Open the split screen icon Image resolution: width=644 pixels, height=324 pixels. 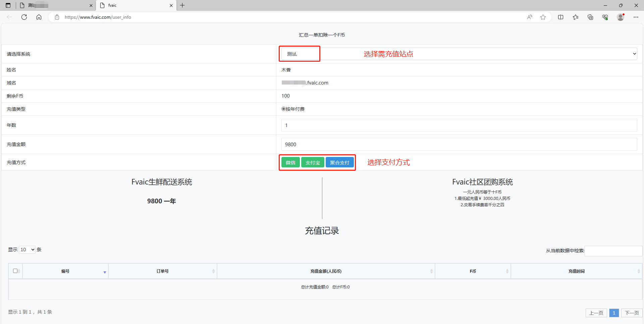tap(560, 17)
